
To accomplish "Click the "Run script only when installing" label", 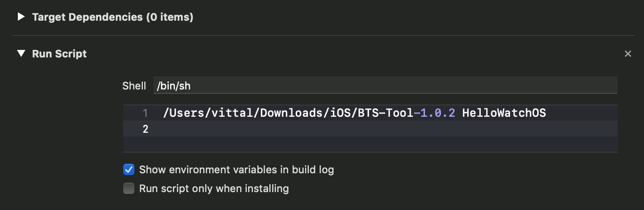I will 214,189.
